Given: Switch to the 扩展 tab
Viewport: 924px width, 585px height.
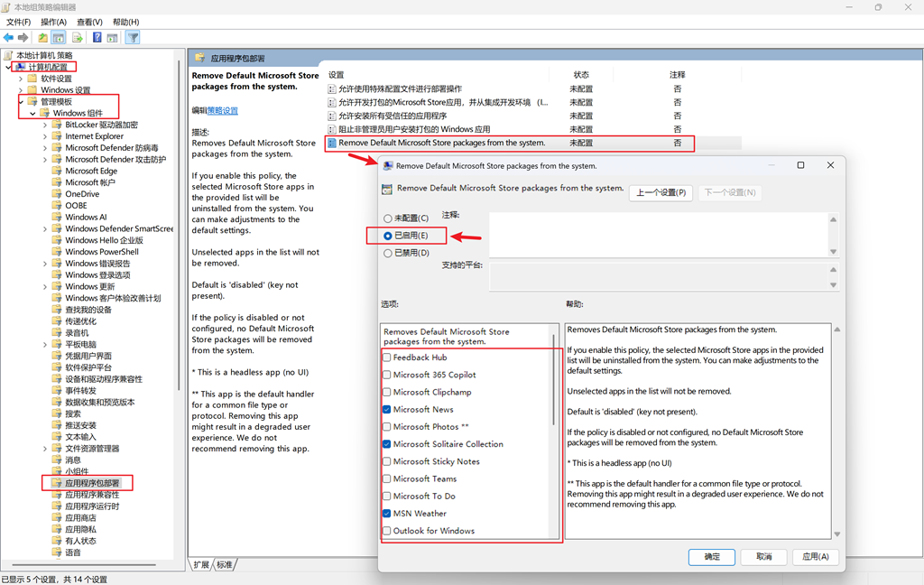Looking at the screenshot, I should pyautogui.click(x=201, y=565).
